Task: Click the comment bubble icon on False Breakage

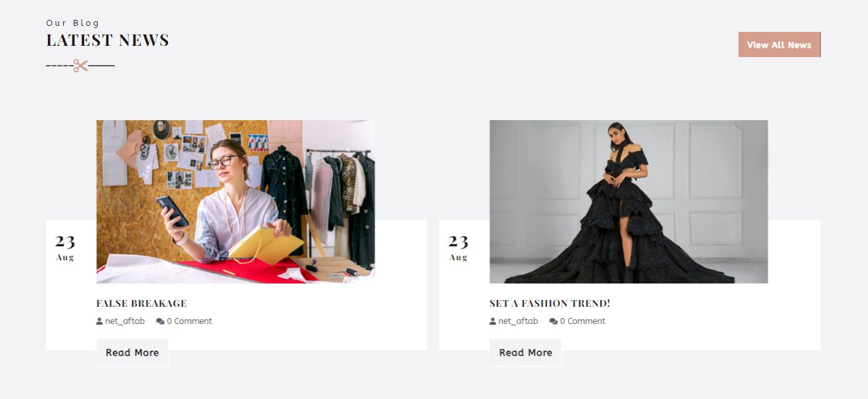Action: click(160, 321)
